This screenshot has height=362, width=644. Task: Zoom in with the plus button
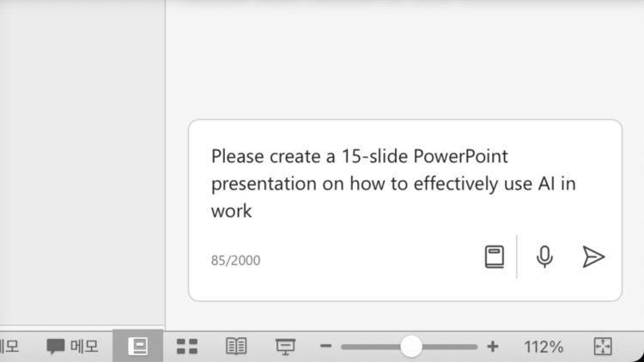tap(493, 347)
